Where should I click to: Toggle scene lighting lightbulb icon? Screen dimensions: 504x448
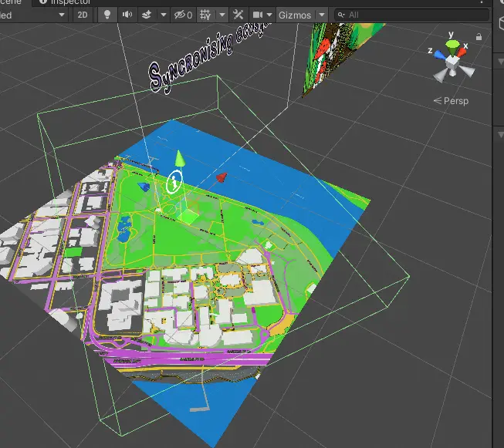pos(107,15)
